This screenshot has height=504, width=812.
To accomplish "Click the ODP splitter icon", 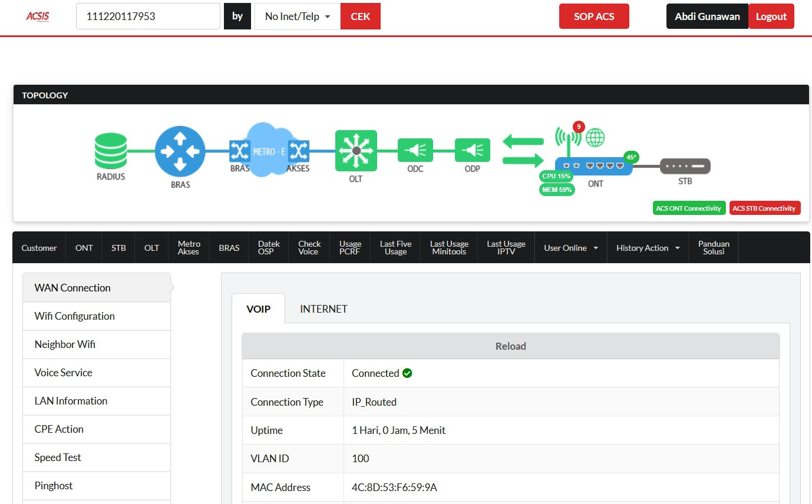I will (x=473, y=150).
